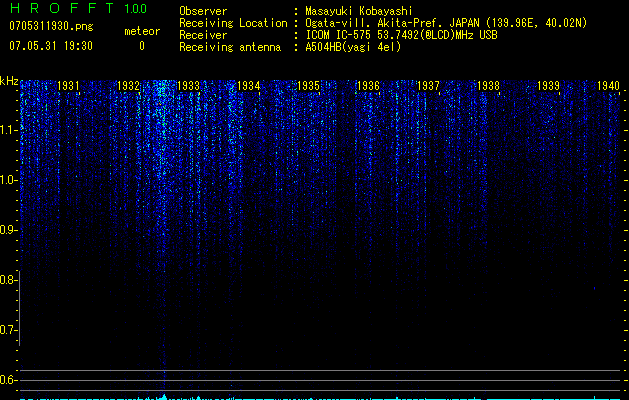Click the 1.0 kHz axis label

pyautogui.click(x=9, y=180)
